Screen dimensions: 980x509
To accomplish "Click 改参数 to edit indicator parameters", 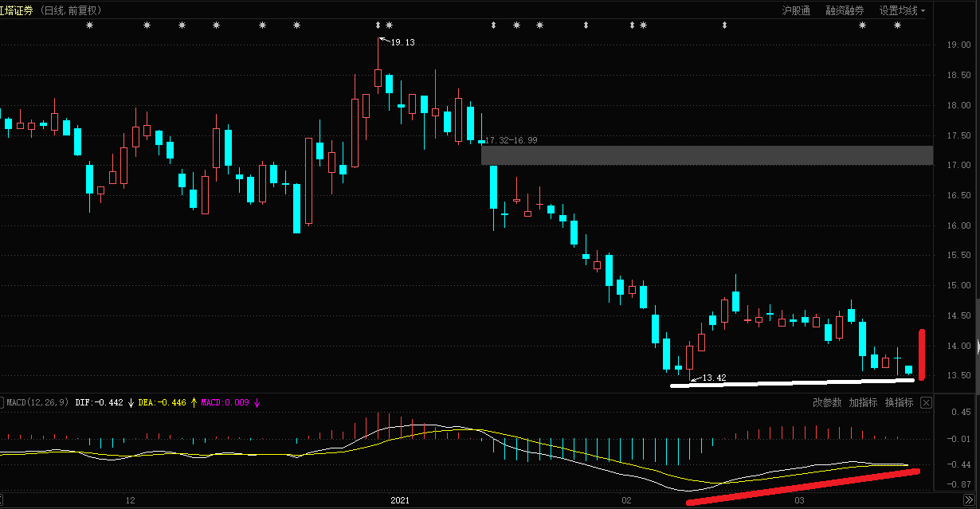I will pos(827,402).
